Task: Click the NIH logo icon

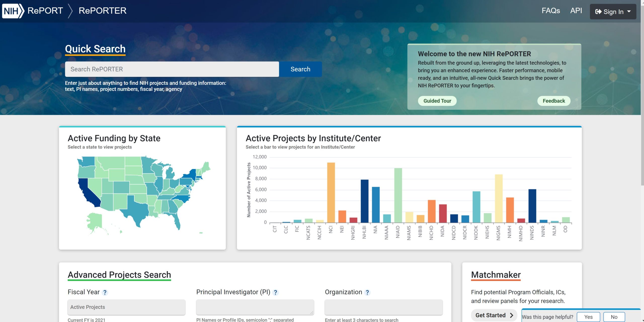Action: coord(13,11)
